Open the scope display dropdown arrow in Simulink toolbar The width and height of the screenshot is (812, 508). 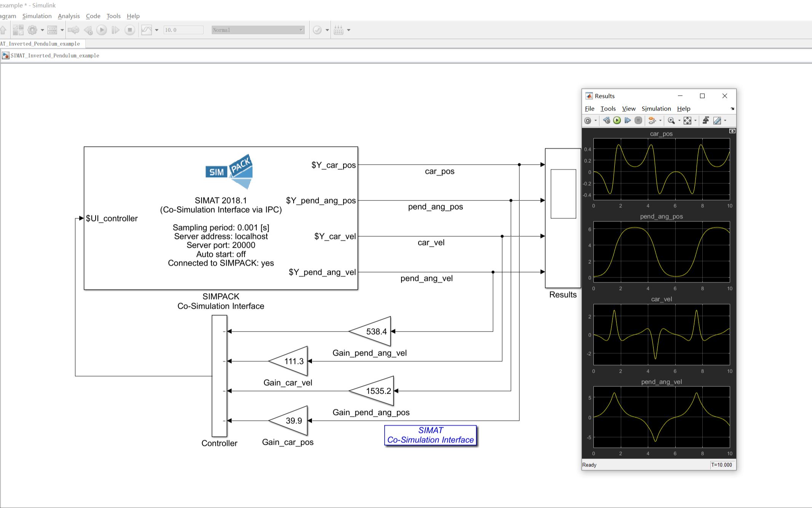point(156,30)
